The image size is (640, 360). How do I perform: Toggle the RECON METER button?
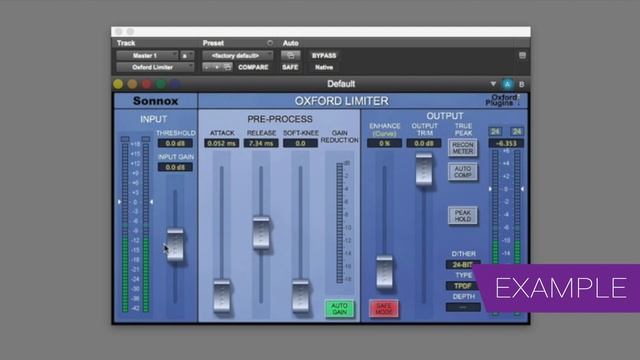coord(462,148)
